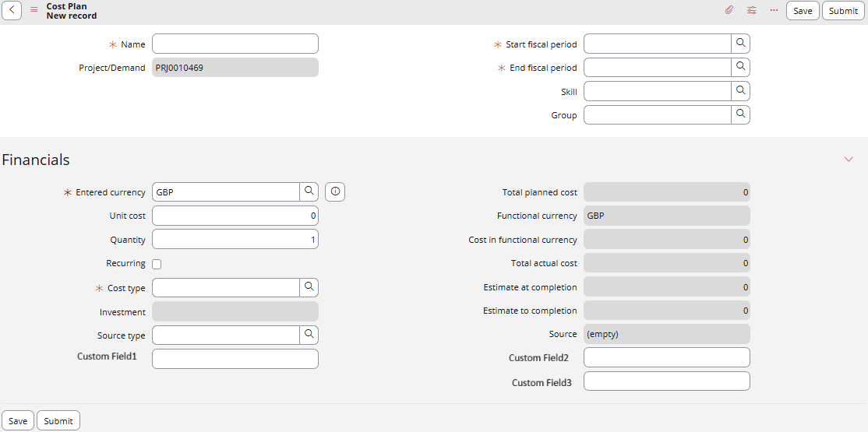868x432 pixels.
Task: Click the Quantity field
Action: (235, 240)
